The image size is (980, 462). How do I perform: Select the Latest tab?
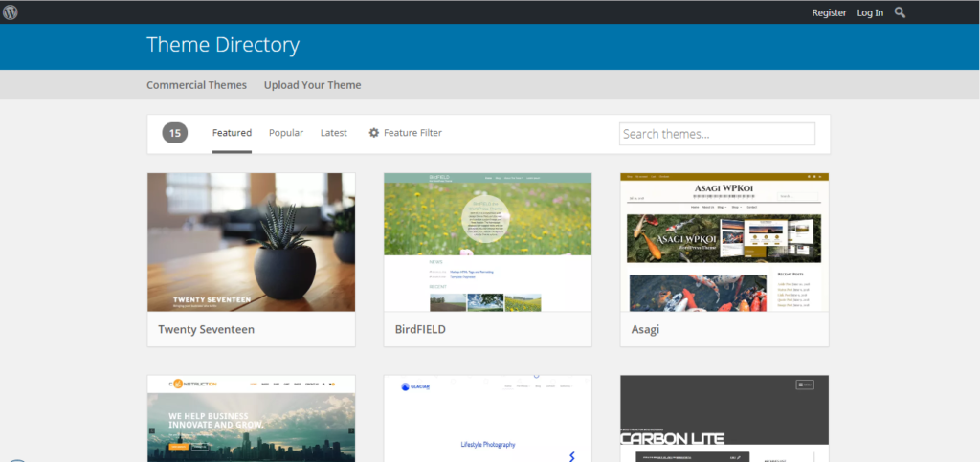(334, 133)
